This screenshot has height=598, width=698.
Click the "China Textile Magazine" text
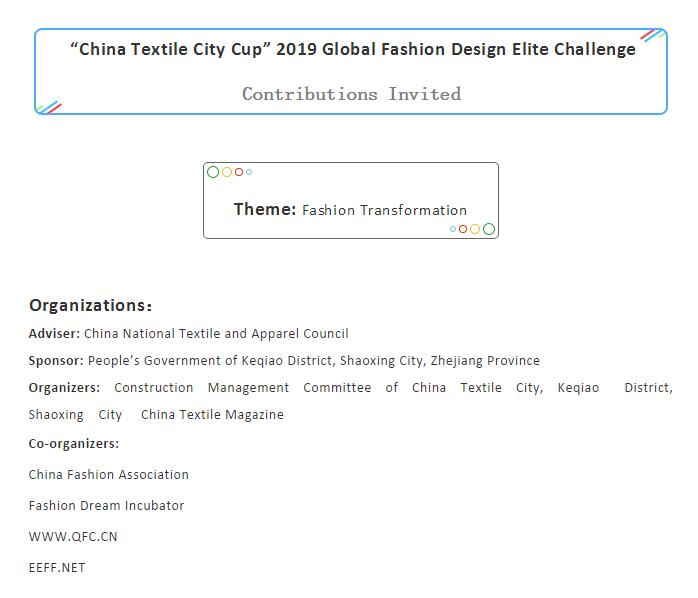pos(212,415)
